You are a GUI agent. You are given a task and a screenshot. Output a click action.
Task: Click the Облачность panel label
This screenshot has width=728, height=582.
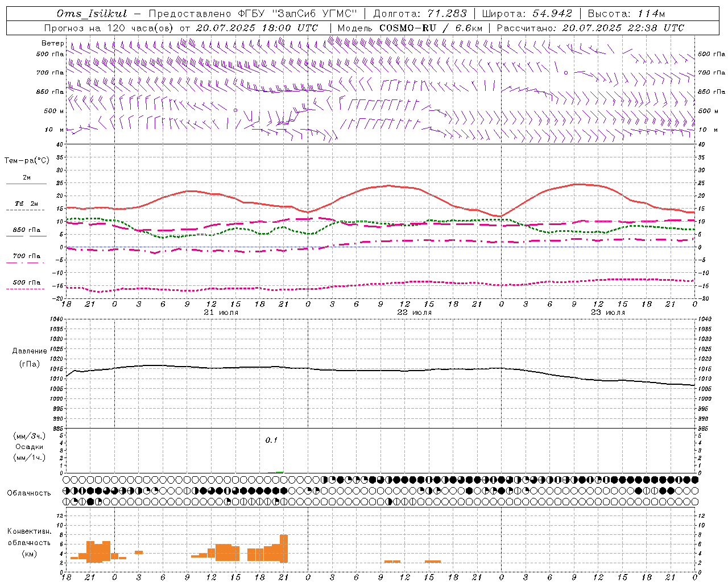pyautogui.click(x=29, y=493)
